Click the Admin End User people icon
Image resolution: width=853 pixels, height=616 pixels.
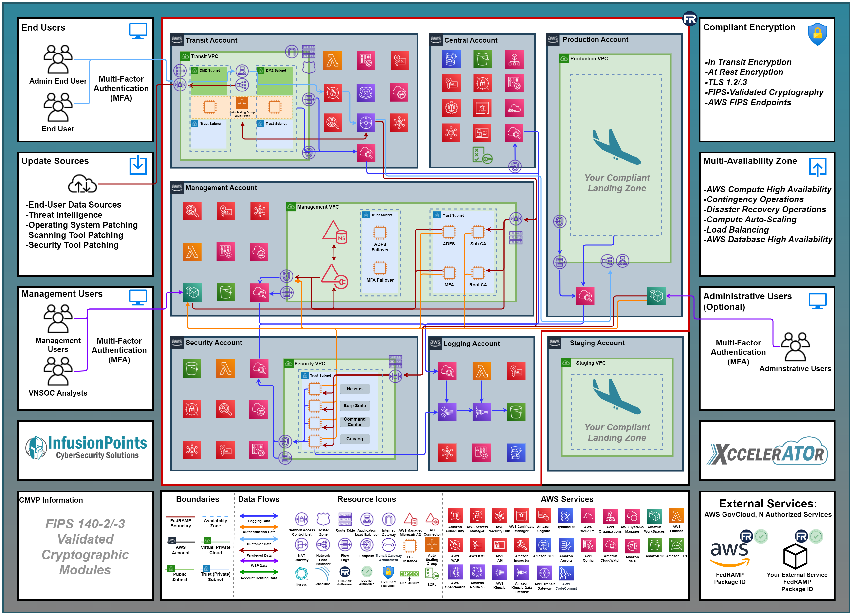tap(58, 59)
